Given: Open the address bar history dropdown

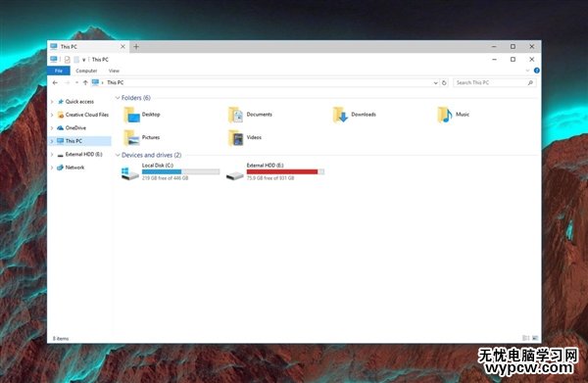Looking at the screenshot, I should (x=435, y=82).
